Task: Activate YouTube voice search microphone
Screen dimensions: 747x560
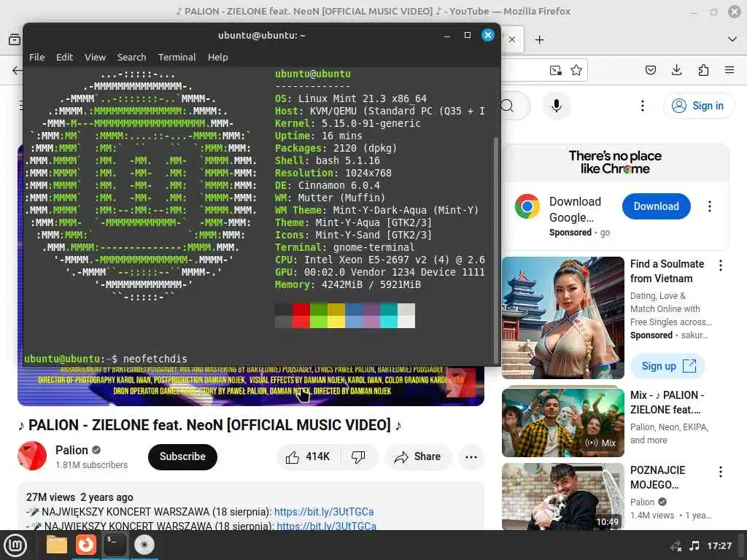Action: tap(556, 106)
